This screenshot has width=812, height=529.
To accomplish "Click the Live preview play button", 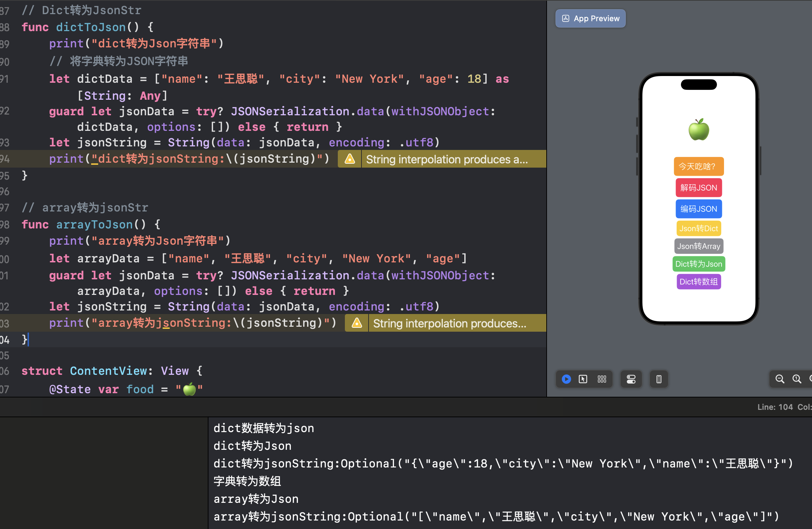I will point(566,379).
